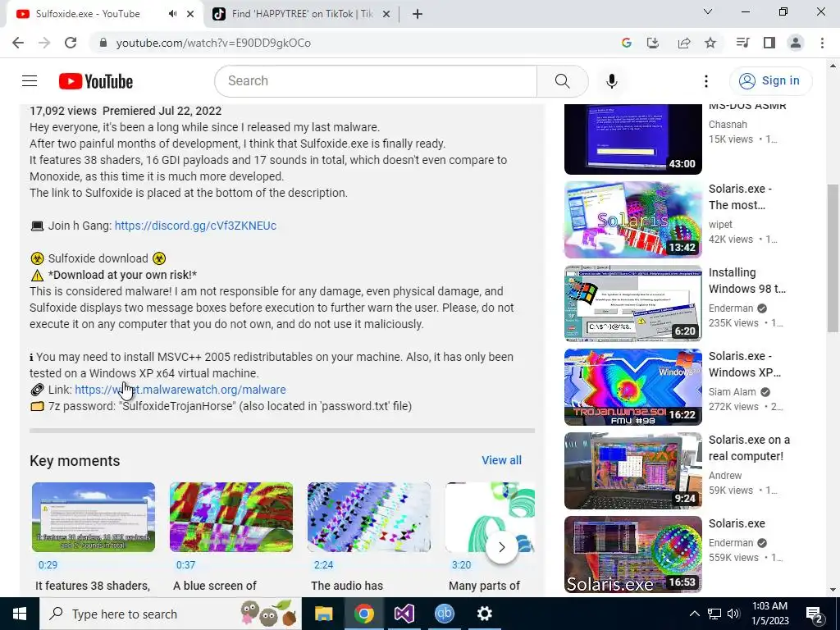Open the Windows Start menu
Viewport: 840px width, 630px height.
[x=20, y=614]
